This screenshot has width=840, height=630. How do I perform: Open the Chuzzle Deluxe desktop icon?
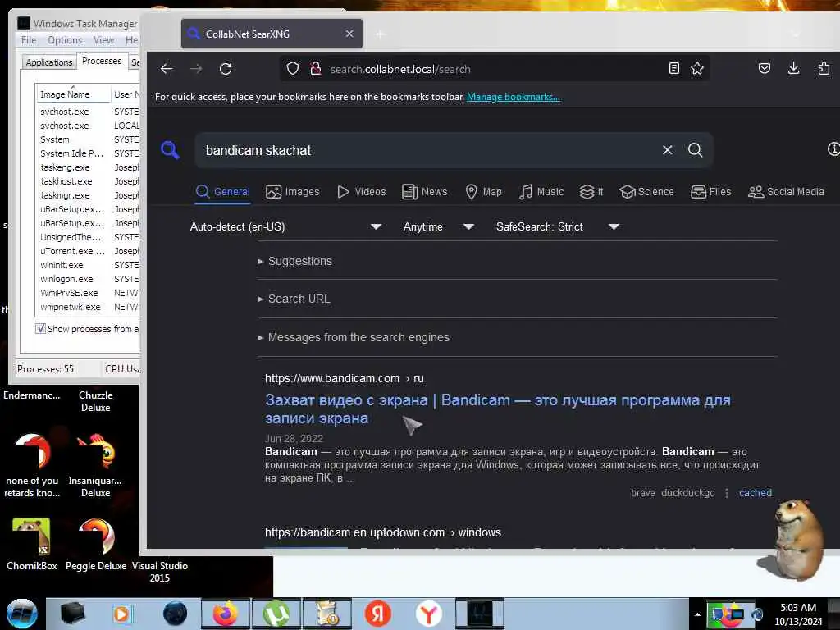pos(95,401)
